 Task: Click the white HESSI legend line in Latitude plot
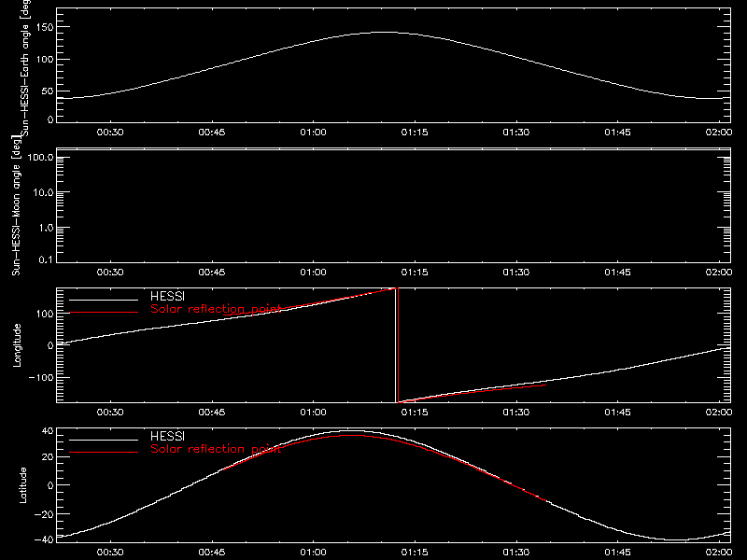[104, 440]
